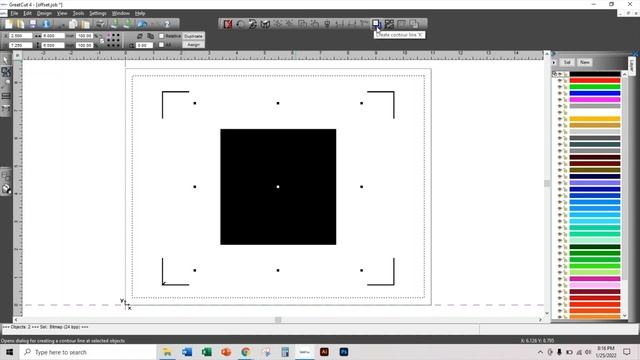The height and width of the screenshot is (360, 640).
Task: Click the Paste clipboard icon in main toolbar
Action: tap(86, 24)
